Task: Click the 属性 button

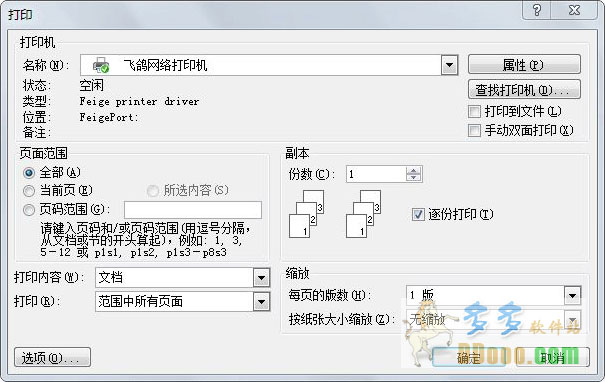Action: coord(524,64)
